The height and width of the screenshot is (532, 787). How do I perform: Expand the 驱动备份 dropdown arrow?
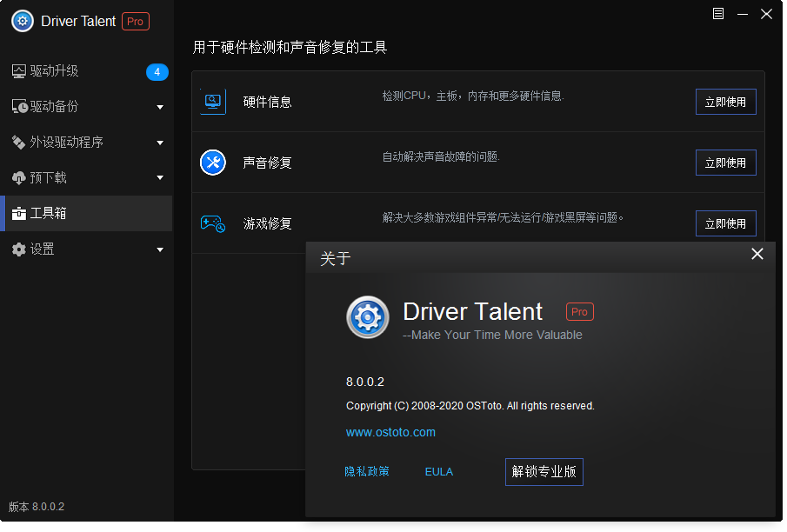click(160, 106)
